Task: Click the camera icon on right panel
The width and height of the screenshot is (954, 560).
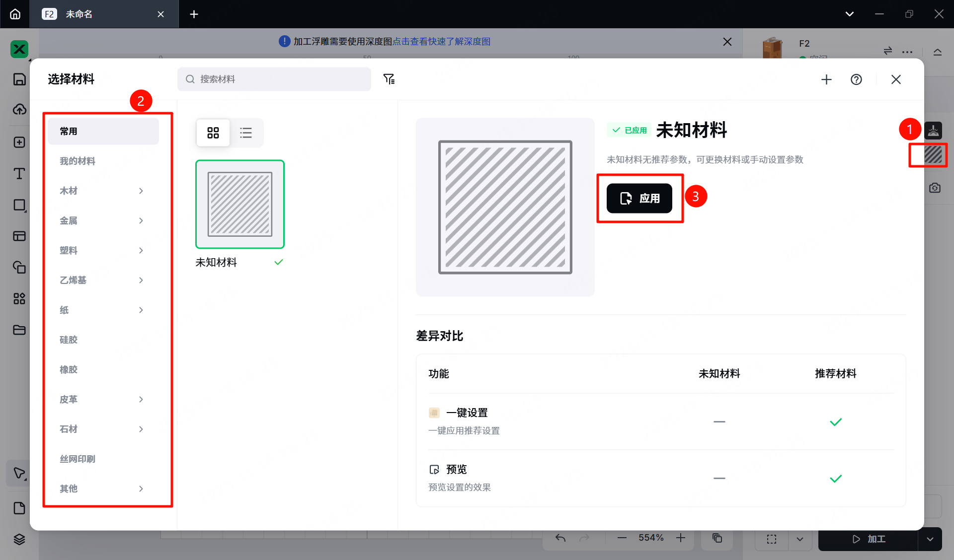Action: [935, 188]
